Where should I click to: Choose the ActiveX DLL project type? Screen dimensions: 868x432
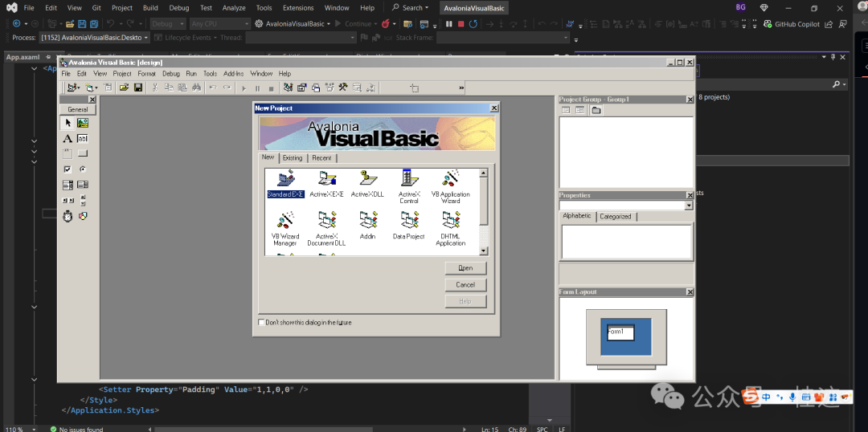point(367,184)
